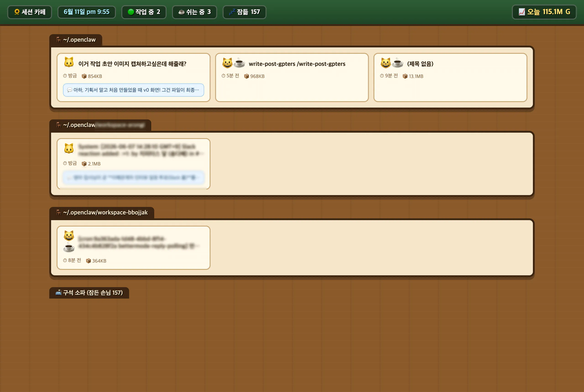This screenshot has height=392, width=584.
Task: Click the grinning cat on write-post-gpters card
Action: tap(227, 63)
